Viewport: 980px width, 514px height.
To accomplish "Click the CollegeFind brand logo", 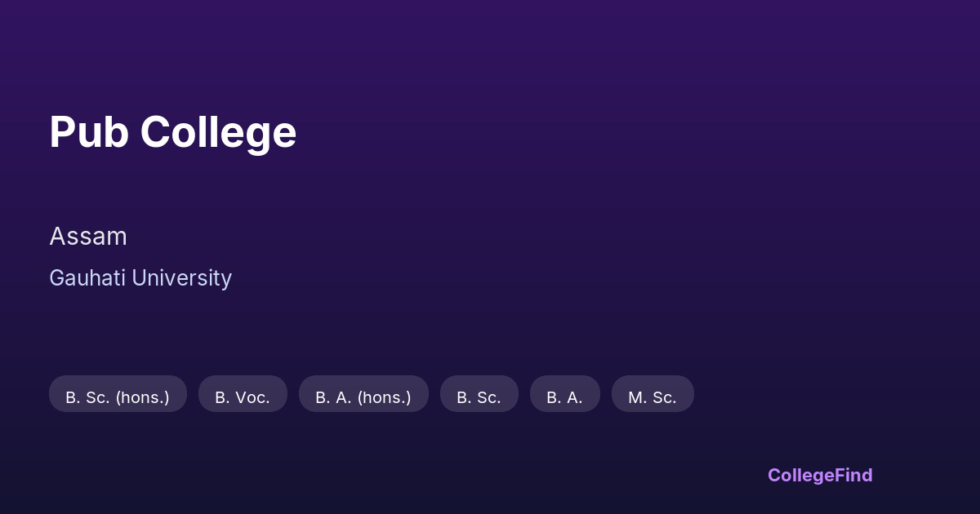I will 820,476.
